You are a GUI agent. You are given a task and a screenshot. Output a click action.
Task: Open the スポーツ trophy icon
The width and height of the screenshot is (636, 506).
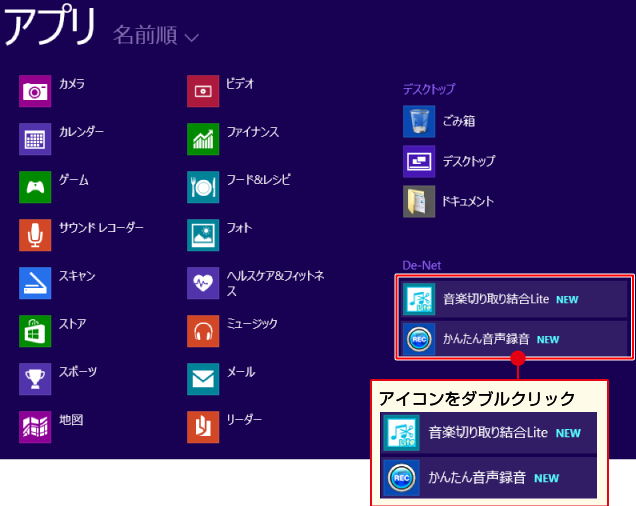[35, 379]
